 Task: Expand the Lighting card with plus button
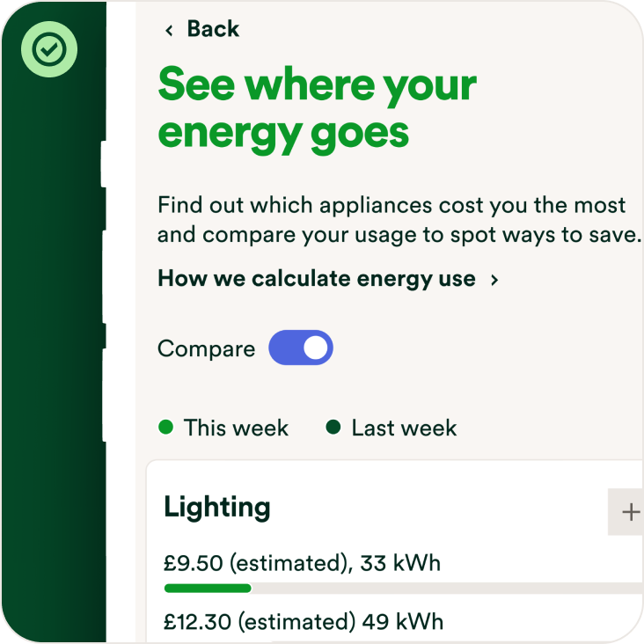tap(629, 512)
